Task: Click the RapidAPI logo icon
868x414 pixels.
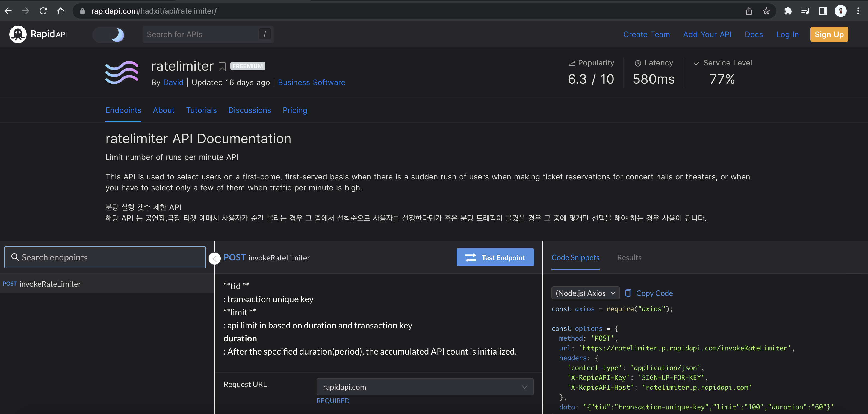Action: [18, 34]
